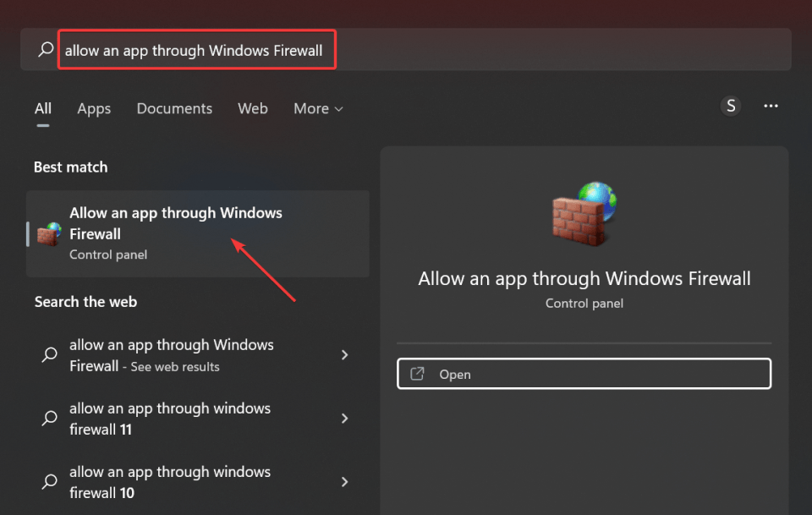Expand the 'windows firewall 11' suggestion arrow
Screen dimensions: 812x515
pos(345,419)
